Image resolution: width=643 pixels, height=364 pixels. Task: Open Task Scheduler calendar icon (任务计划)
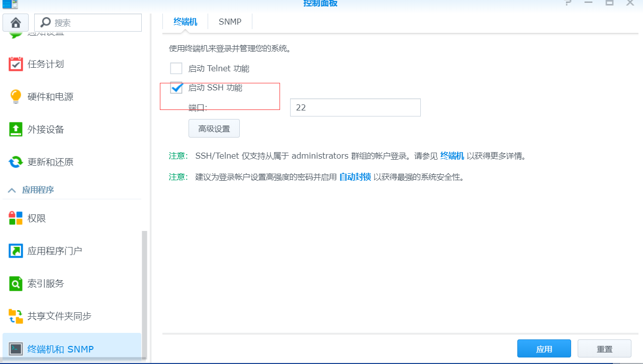pos(16,64)
